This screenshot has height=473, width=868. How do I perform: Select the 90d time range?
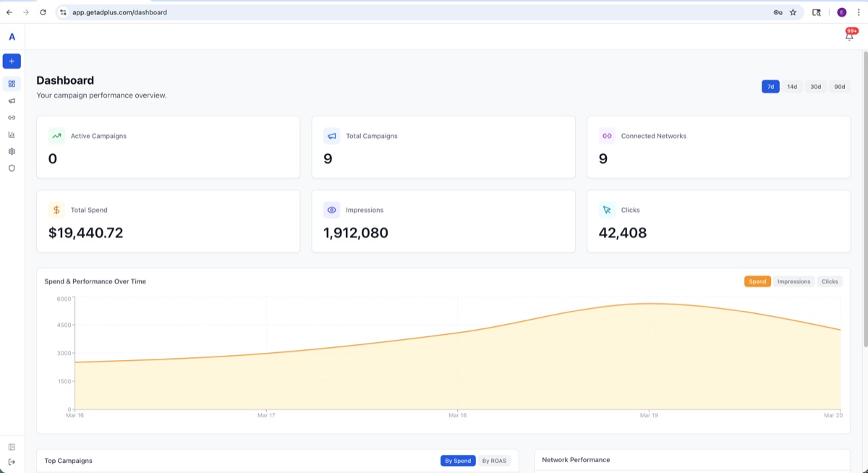(x=839, y=87)
